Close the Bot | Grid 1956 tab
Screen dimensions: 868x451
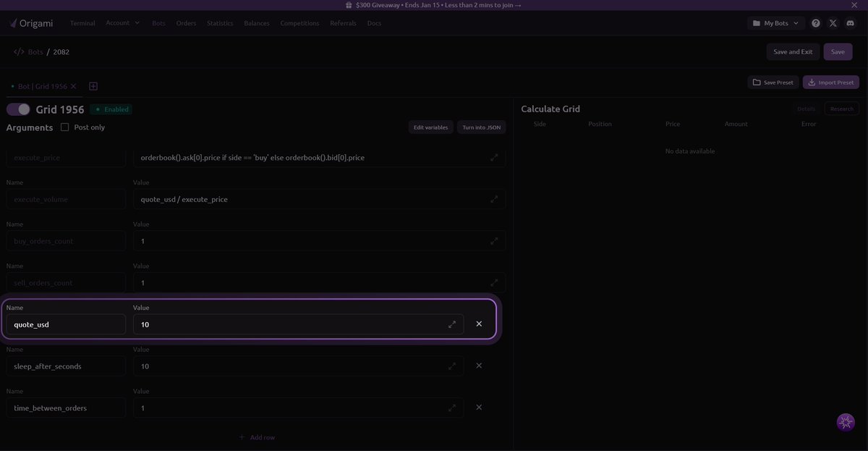pyautogui.click(x=73, y=86)
